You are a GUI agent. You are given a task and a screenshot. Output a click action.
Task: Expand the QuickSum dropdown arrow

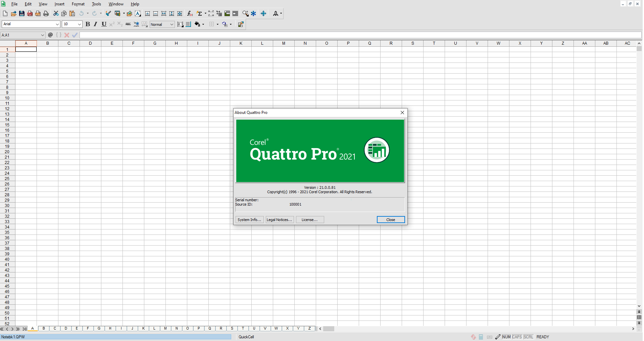[x=205, y=13]
